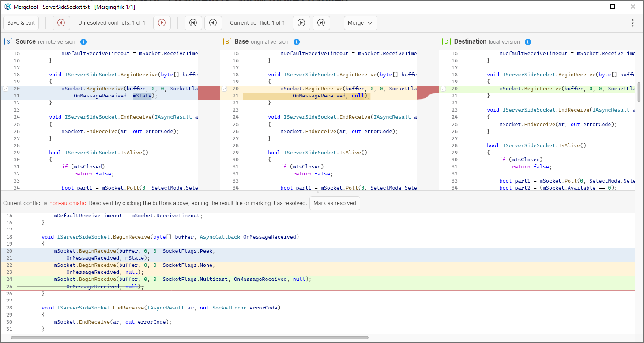
Task: Click the green D Destination badge
Action: point(447,41)
